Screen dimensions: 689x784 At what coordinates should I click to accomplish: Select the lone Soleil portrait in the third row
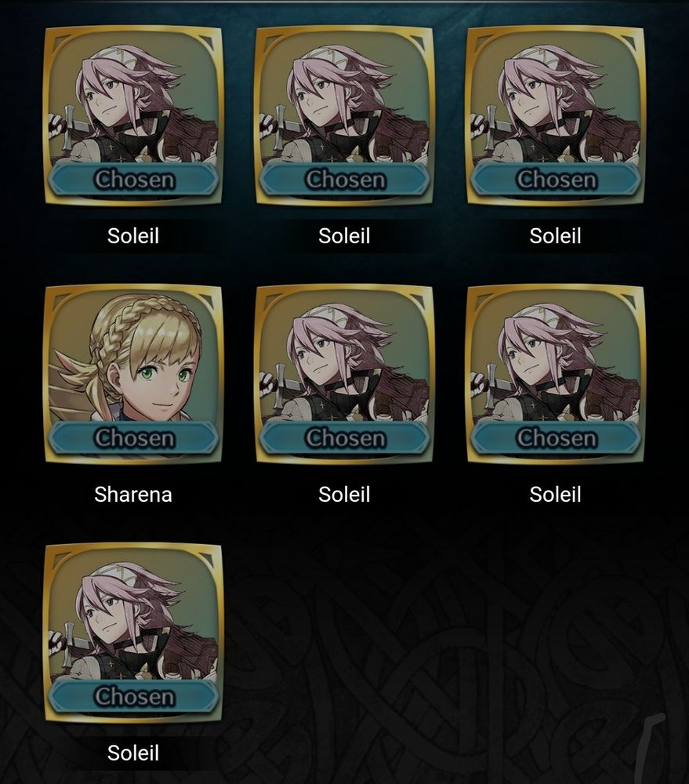click(x=133, y=633)
